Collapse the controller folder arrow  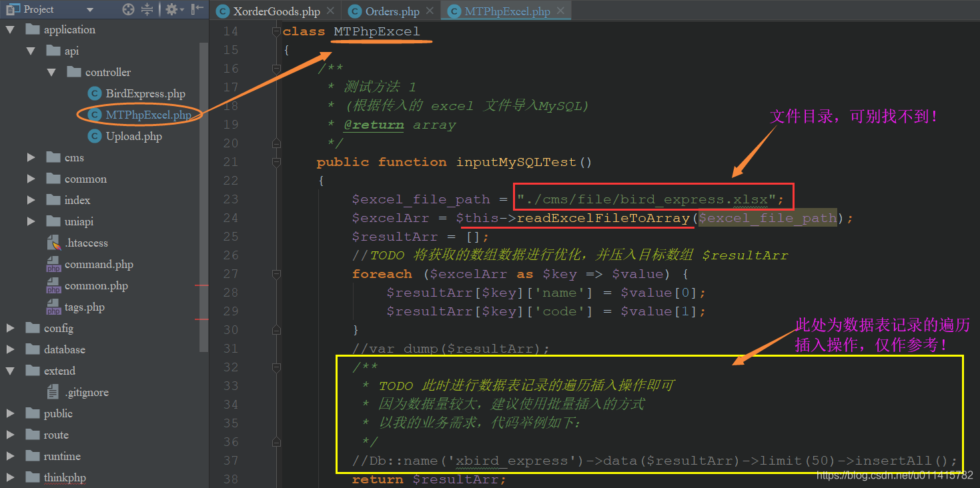click(51, 72)
